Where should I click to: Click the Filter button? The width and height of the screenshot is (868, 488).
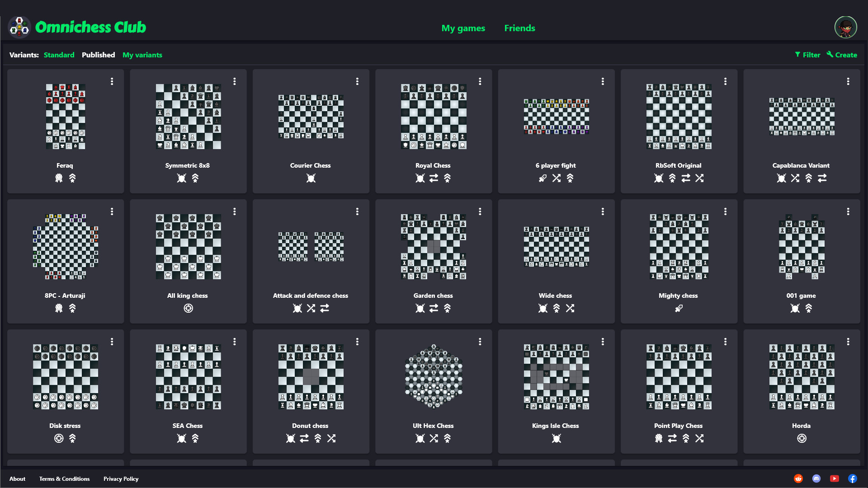(807, 55)
